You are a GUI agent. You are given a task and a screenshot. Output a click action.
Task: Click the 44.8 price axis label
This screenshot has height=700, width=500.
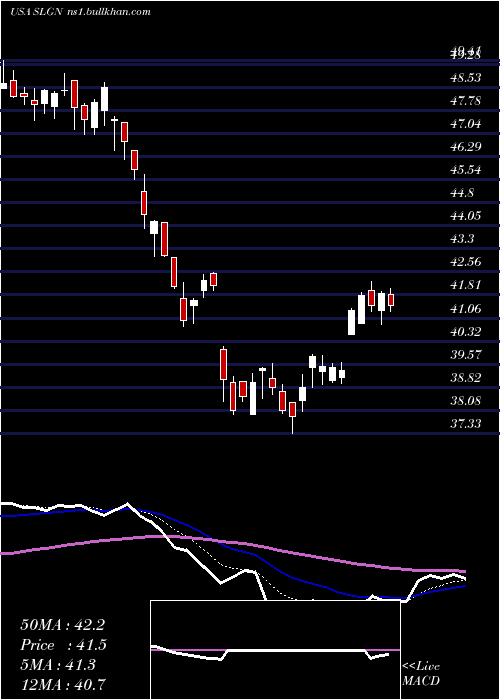click(462, 193)
